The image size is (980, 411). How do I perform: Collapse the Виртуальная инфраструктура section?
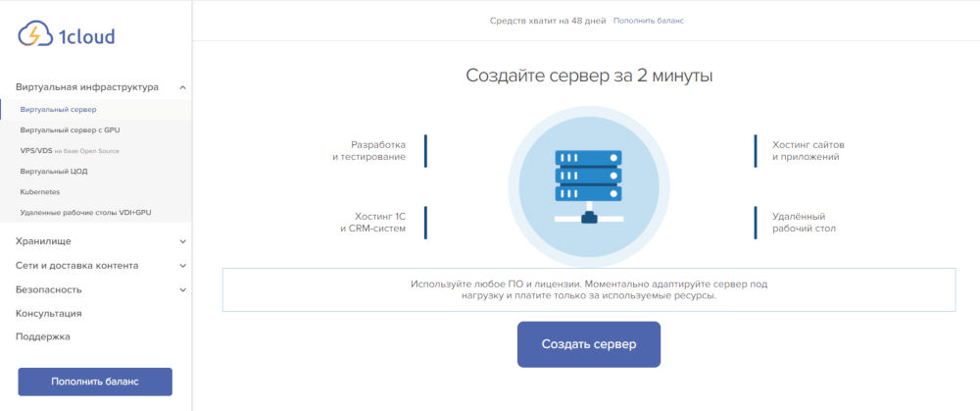183,87
